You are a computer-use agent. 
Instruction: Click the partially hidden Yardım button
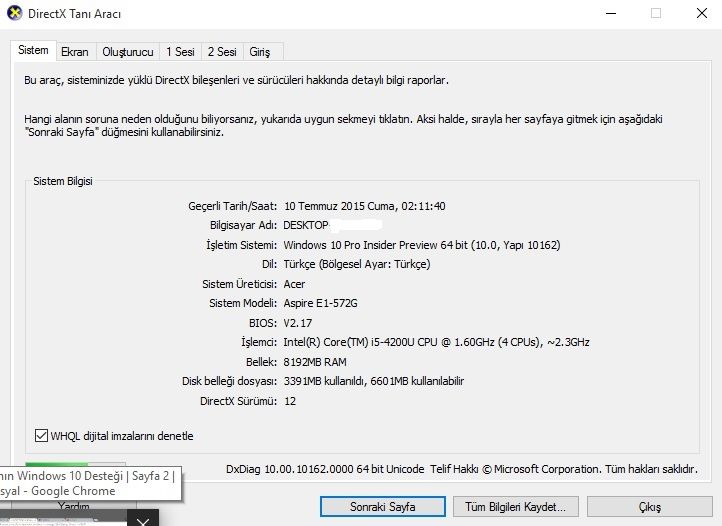(74, 506)
